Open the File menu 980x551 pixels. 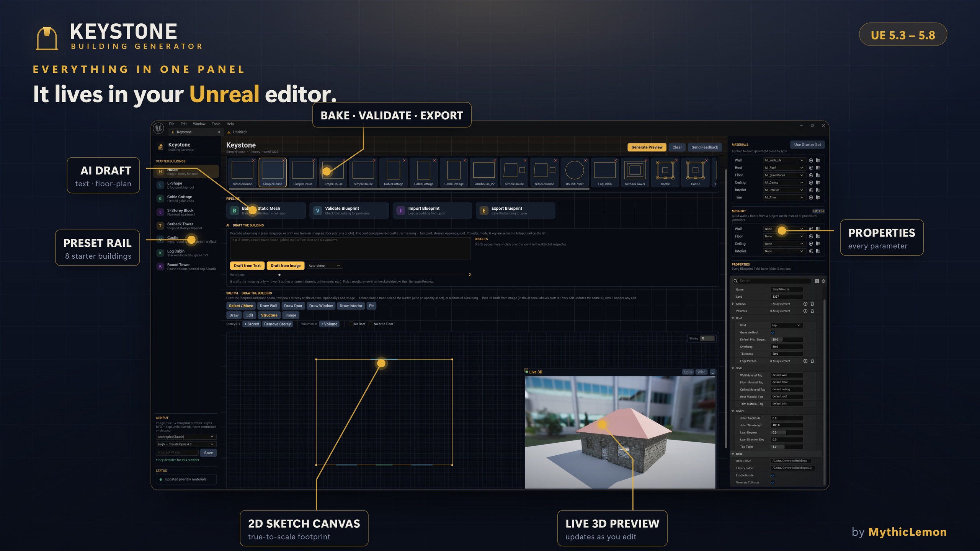pos(171,124)
